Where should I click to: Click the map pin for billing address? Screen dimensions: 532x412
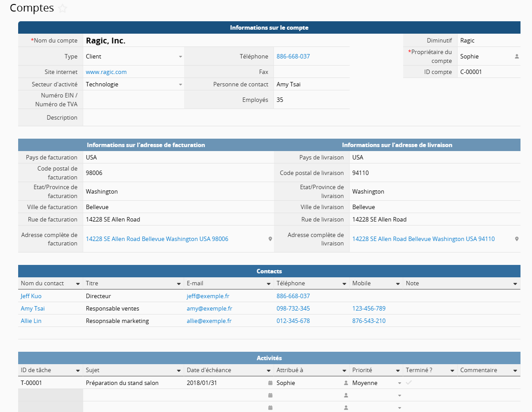(x=270, y=239)
